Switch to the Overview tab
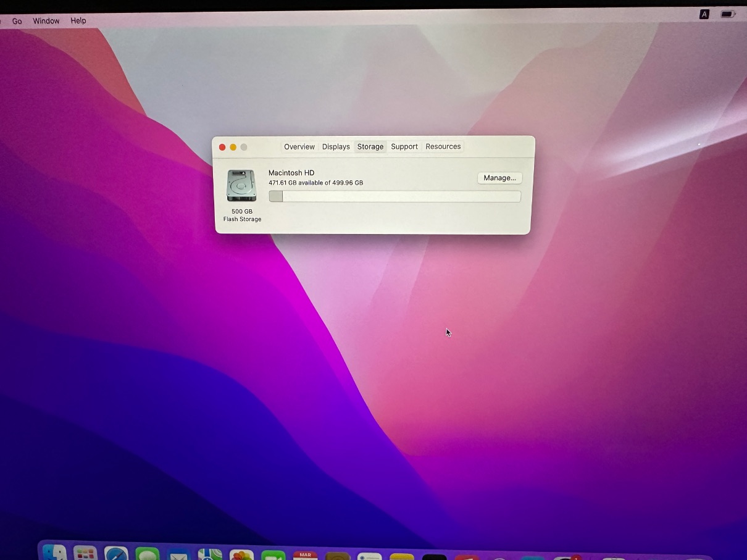Image resolution: width=747 pixels, height=560 pixels. (299, 147)
